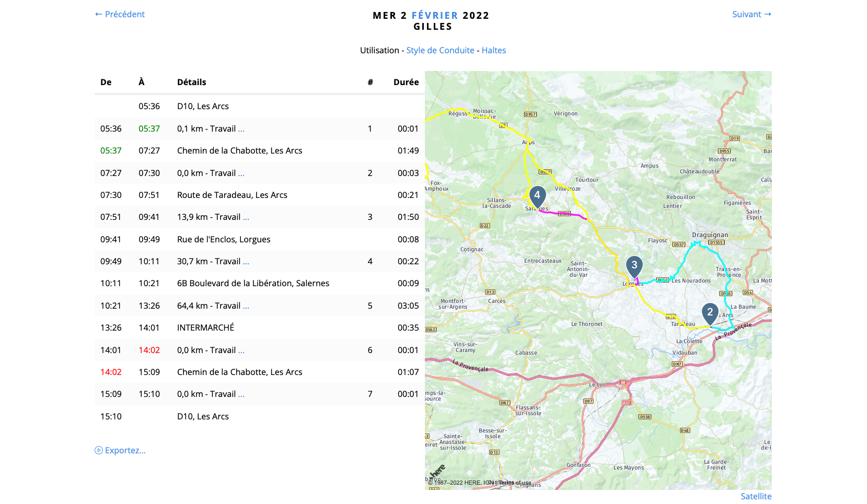Go to previous day with Précédent

click(120, 14)
